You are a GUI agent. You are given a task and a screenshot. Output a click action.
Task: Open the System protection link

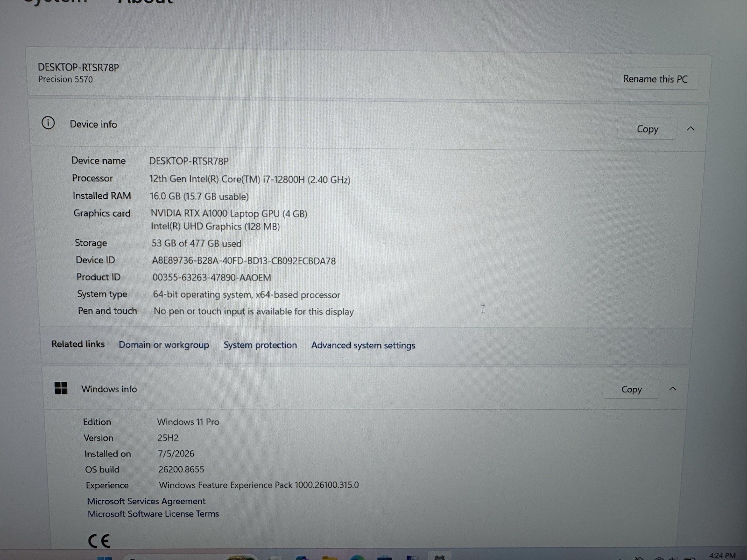point(260,345)
